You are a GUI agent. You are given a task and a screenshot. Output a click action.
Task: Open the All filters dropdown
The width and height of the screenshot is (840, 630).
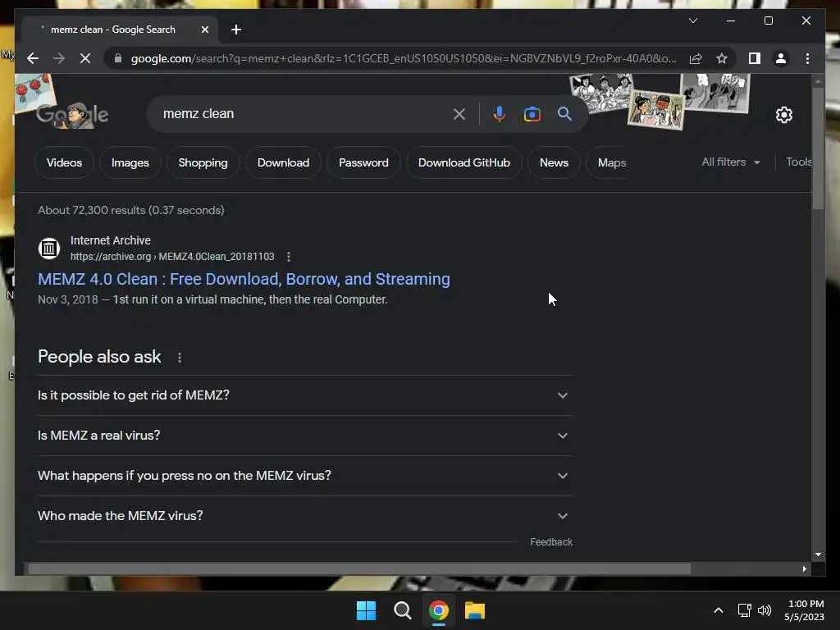pos(731,162)
